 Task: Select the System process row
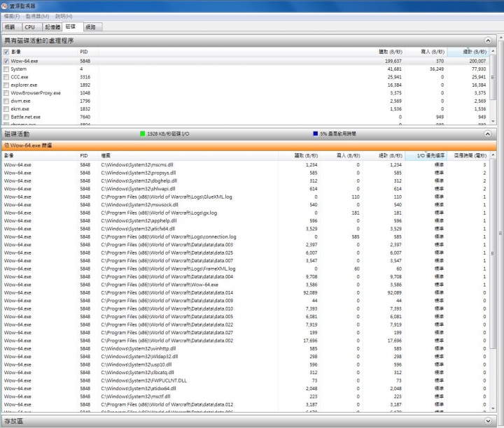[x=246, y=69]
